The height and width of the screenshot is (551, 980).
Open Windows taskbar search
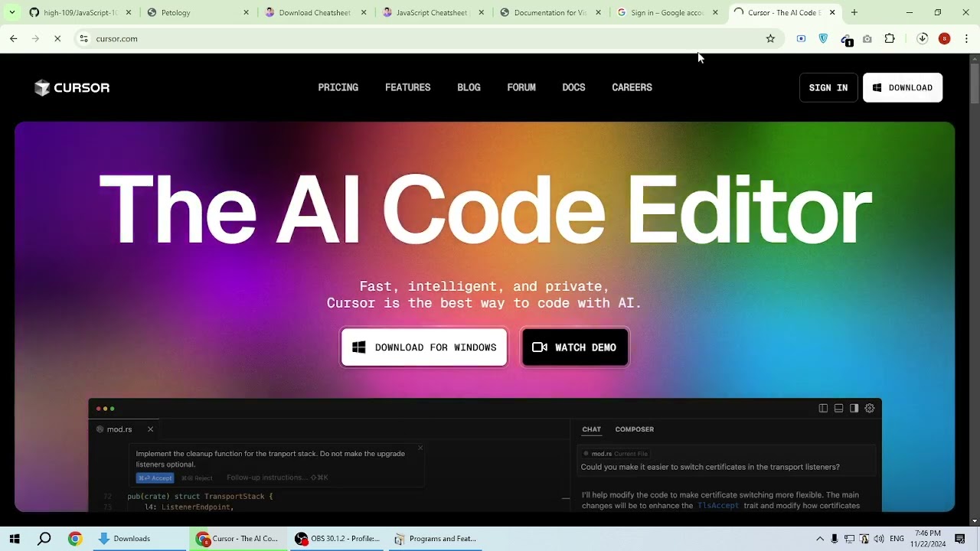[44, 539]
